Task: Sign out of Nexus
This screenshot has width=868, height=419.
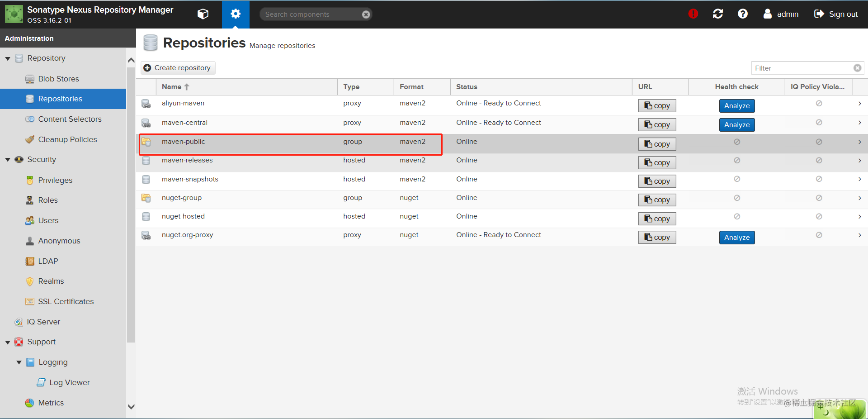Action: [x=836, y=14]
